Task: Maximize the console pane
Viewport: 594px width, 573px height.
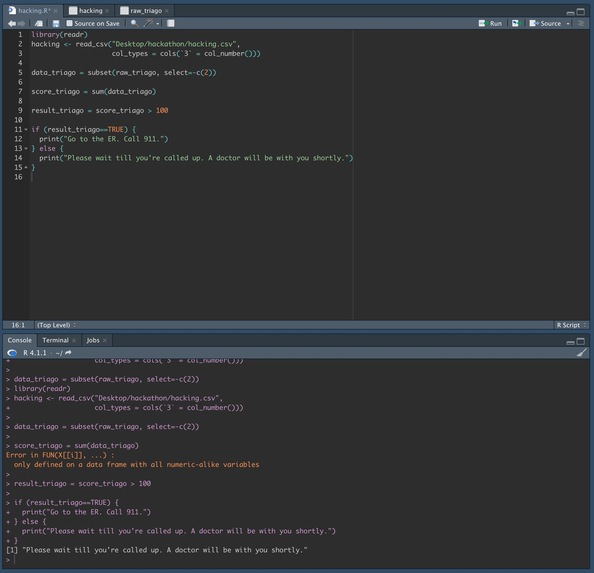Action: 580,342
